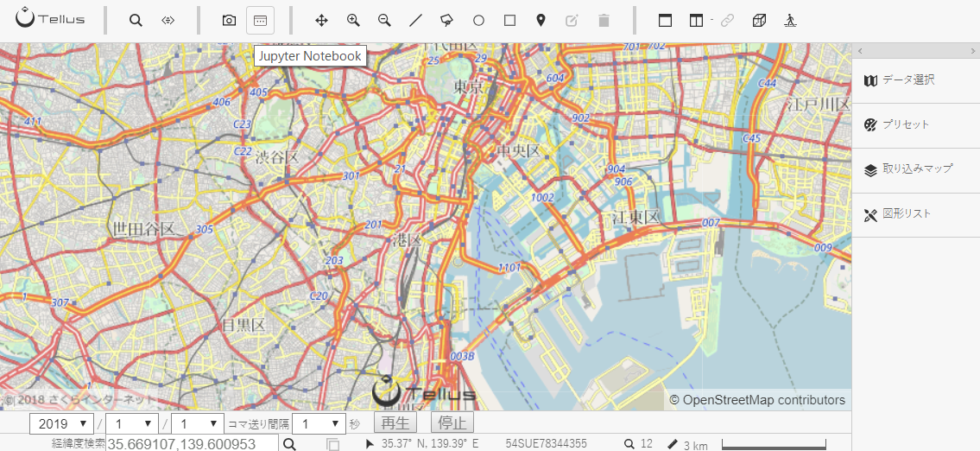
Task: Click the copy coordinates icon
Action: point(333,445)
